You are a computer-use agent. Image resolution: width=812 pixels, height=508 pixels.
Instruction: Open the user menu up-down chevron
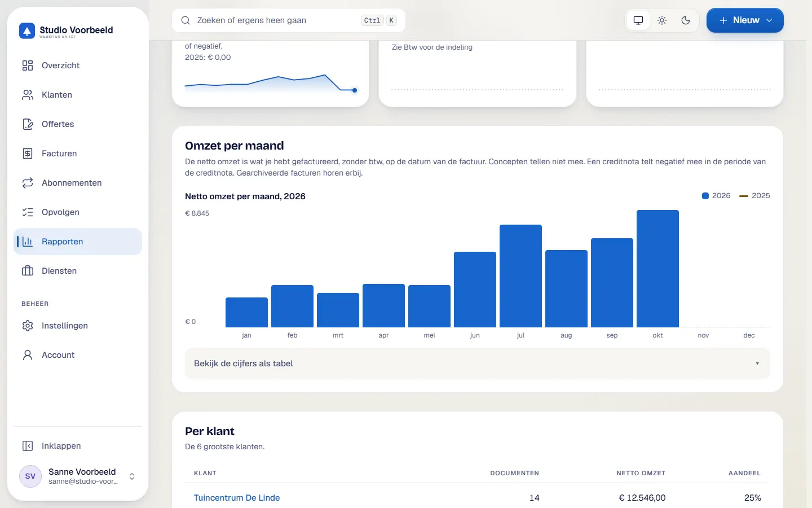pyautogui.click(x=132, y=476)
